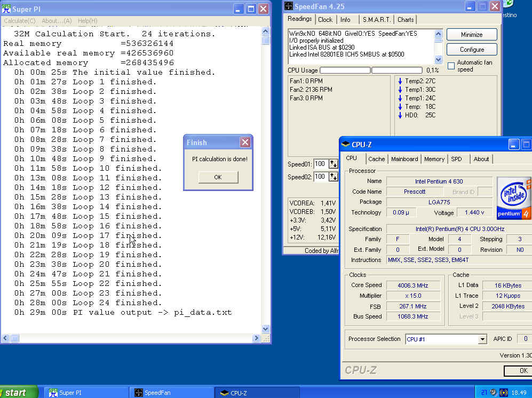532x398 pixels.
Task: Open the Mainboard tab in CPU-Z
Action: click(x=404, y=159)
